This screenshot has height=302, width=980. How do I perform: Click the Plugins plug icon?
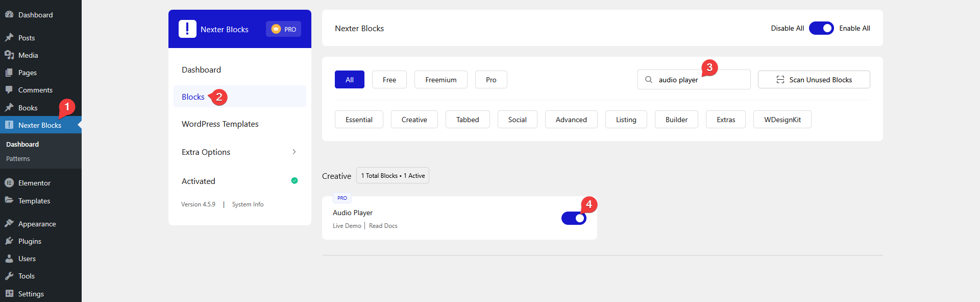point(9,241)
